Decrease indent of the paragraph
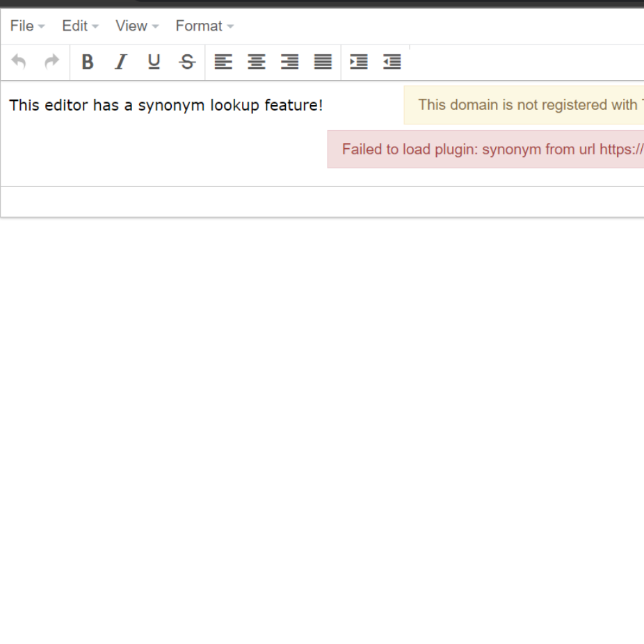This screenshot has height=644, width=644. coord(392,63)
